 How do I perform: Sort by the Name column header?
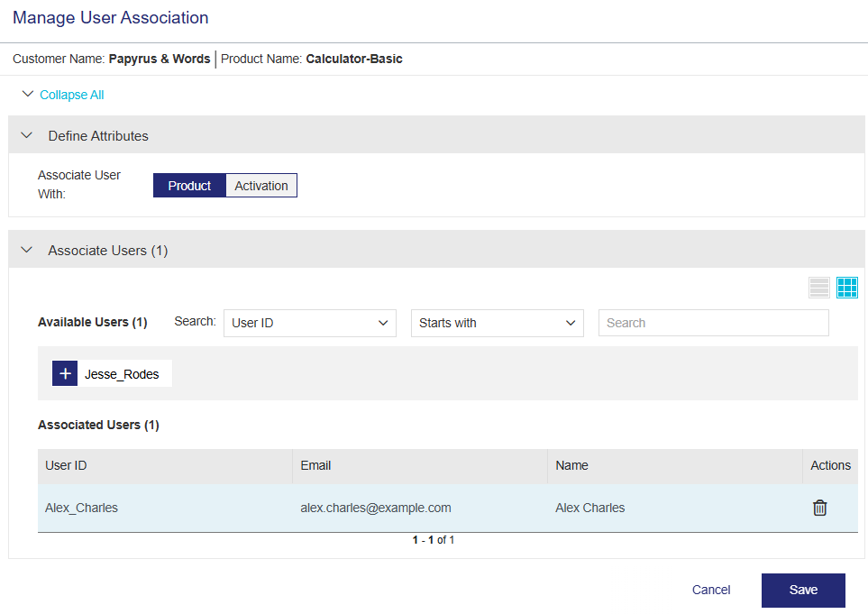point(571,466)
